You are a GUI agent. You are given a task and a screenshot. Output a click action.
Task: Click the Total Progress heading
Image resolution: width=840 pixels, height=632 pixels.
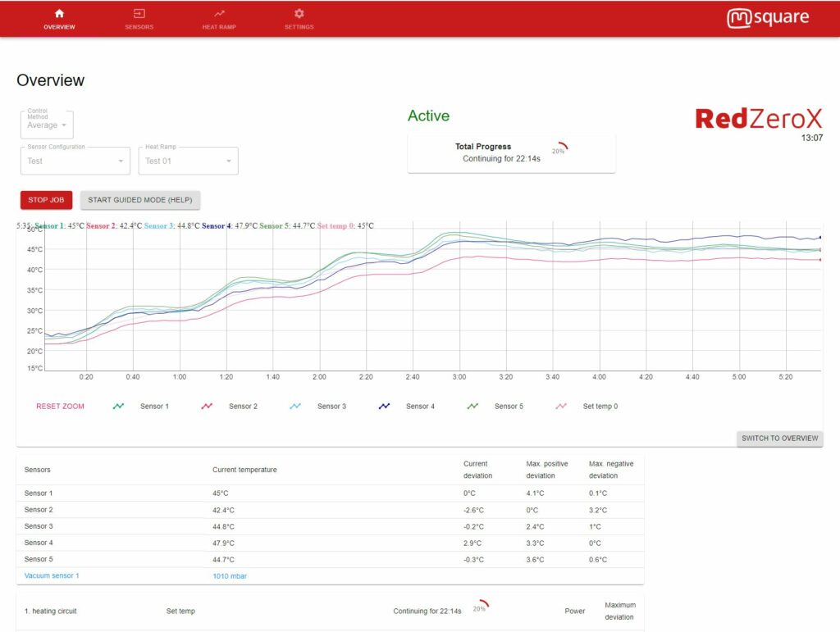(483, 147)
